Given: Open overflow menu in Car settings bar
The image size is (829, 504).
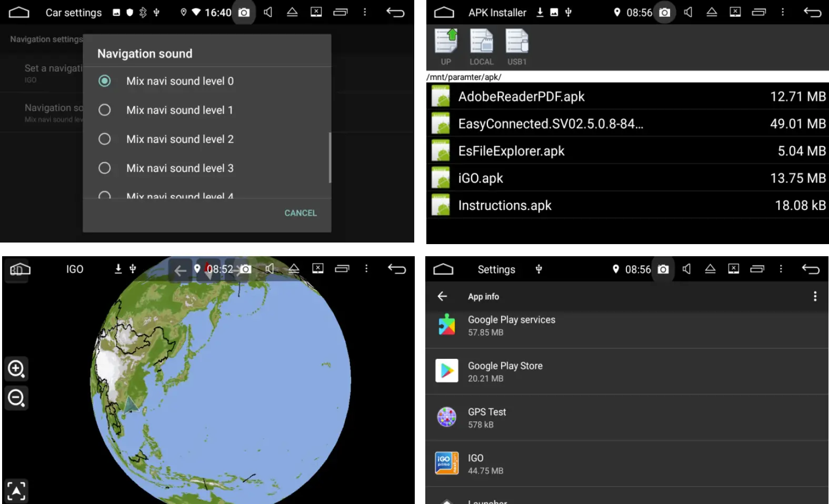Looking at the screenshot, I should pyautogui.click(x=365, y=12).
